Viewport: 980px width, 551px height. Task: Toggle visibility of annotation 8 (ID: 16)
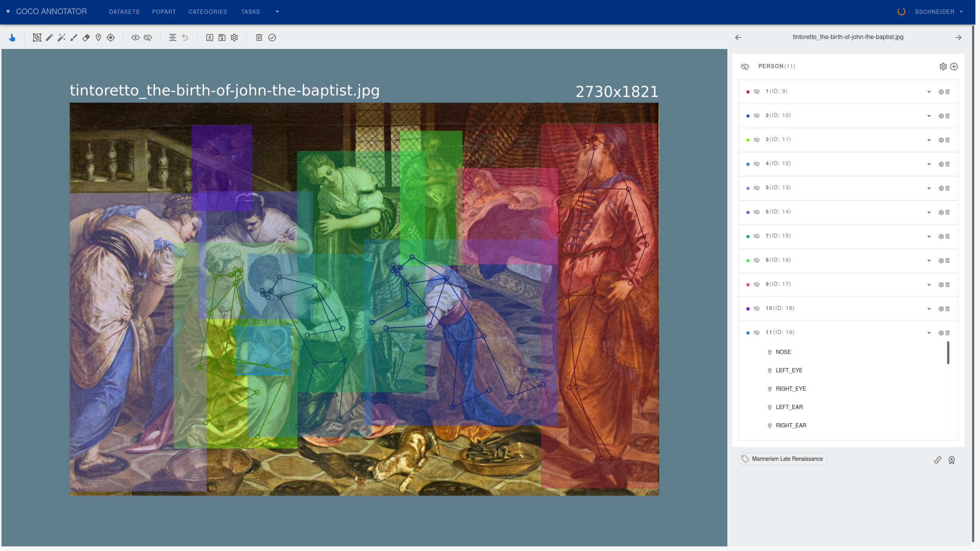[757, 261]
